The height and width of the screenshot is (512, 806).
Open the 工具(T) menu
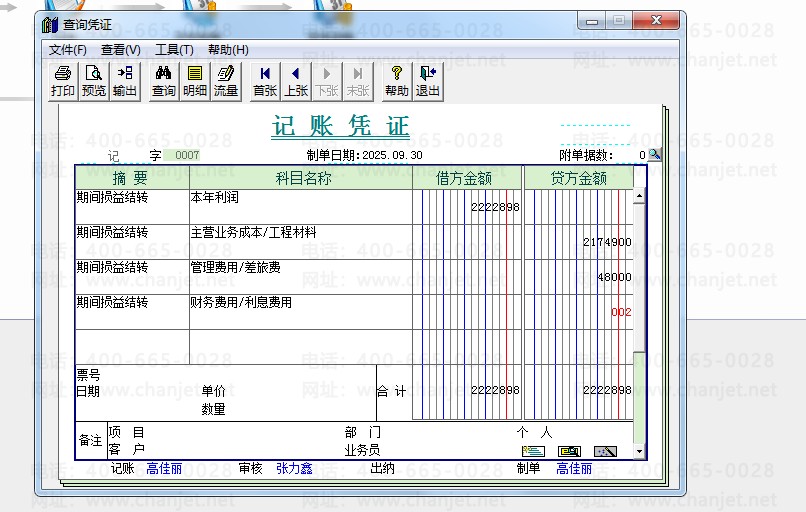[174, 50]
